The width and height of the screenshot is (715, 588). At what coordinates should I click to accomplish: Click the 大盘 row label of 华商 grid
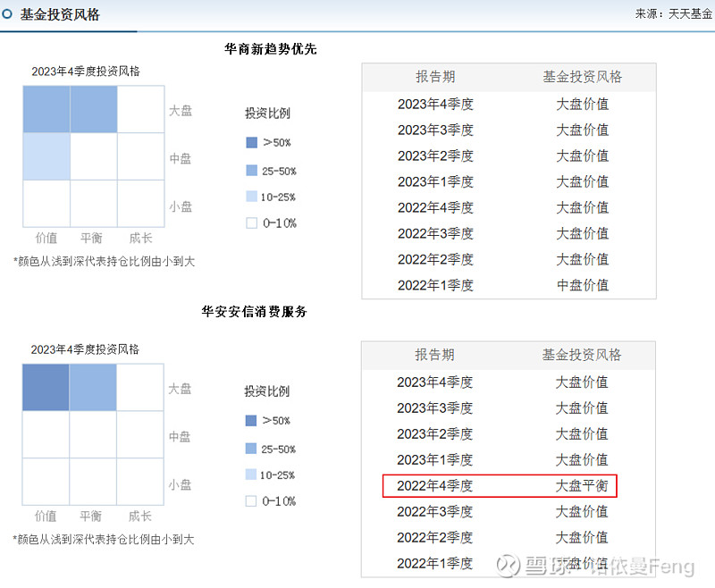pos(181,111)
